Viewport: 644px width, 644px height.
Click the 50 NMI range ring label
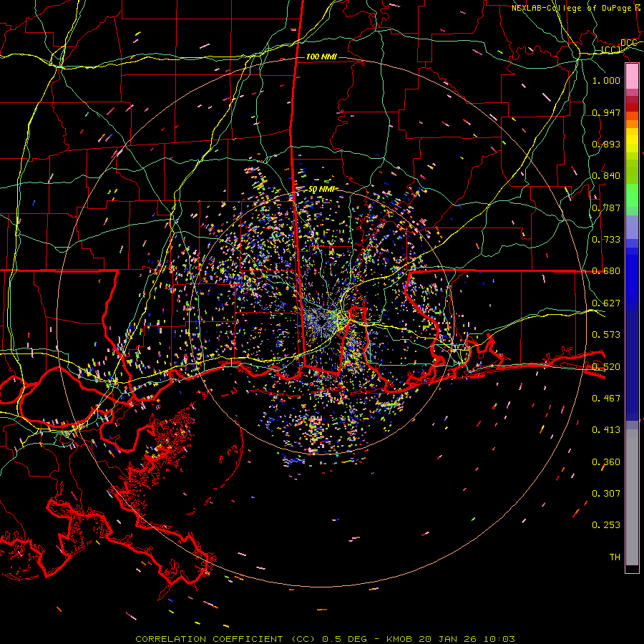321,190
